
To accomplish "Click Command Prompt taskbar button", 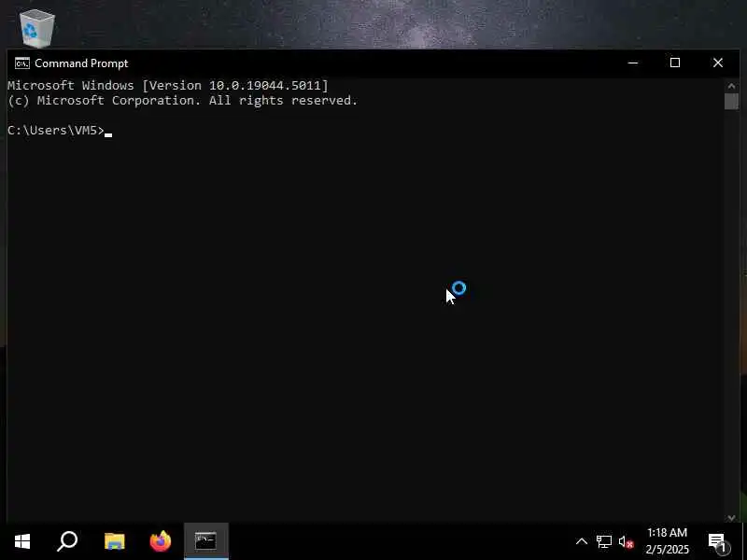I will tap(205, 541).
